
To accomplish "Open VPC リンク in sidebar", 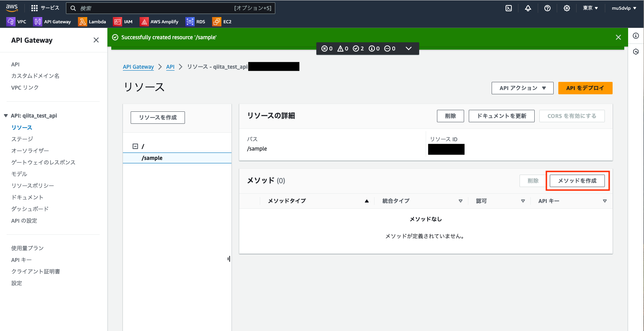I will tap(25, 88).
